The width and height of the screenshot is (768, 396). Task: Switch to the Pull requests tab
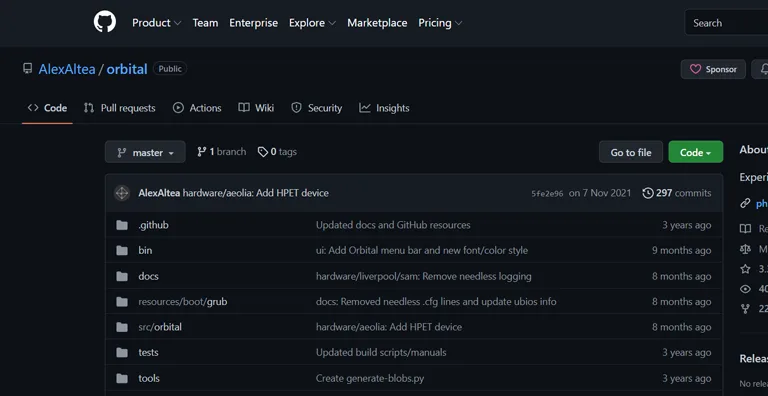point(120,108)
